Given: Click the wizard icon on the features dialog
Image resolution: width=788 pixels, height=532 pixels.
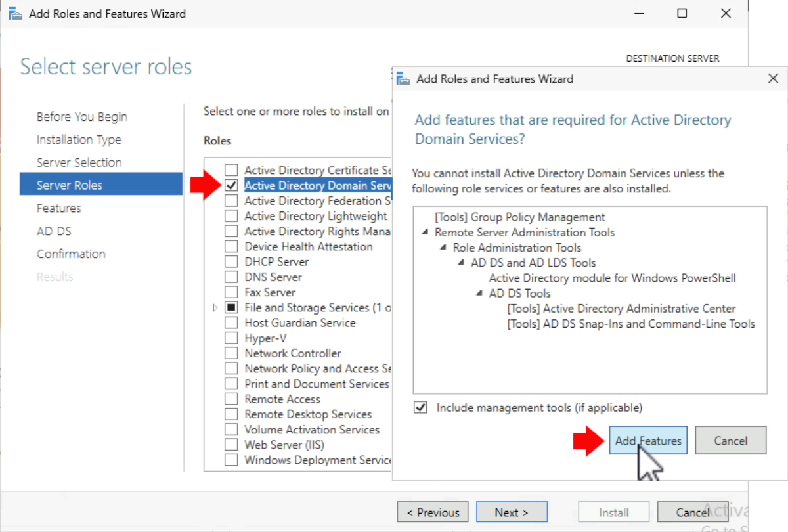Looking at the screenshot, I should [403, 78].
